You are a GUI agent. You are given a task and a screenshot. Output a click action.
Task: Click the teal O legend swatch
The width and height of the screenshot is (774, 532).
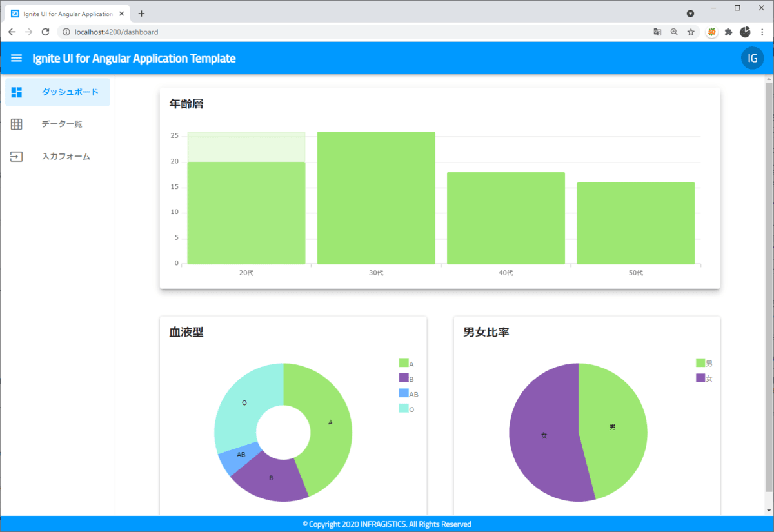tap(404, 408)
